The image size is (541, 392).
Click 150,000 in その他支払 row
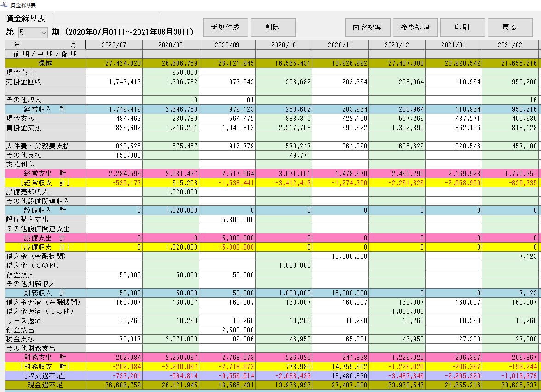tap(114, 155)
